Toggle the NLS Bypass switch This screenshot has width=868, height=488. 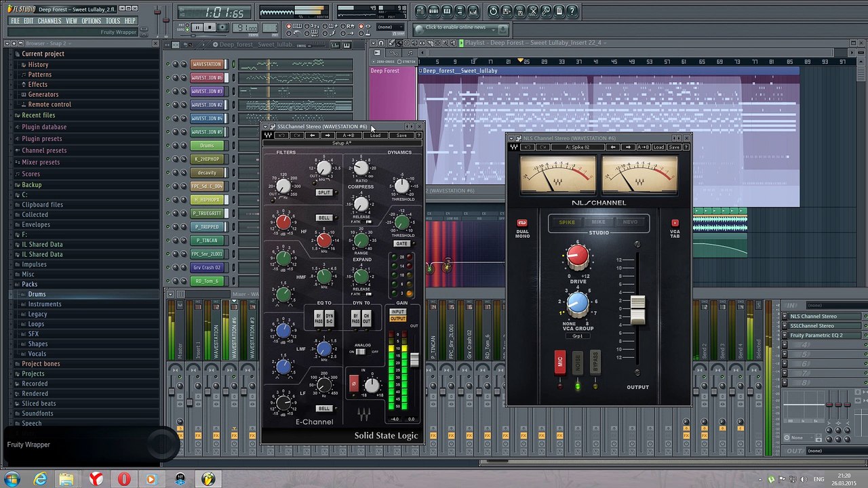pos(595,362)
